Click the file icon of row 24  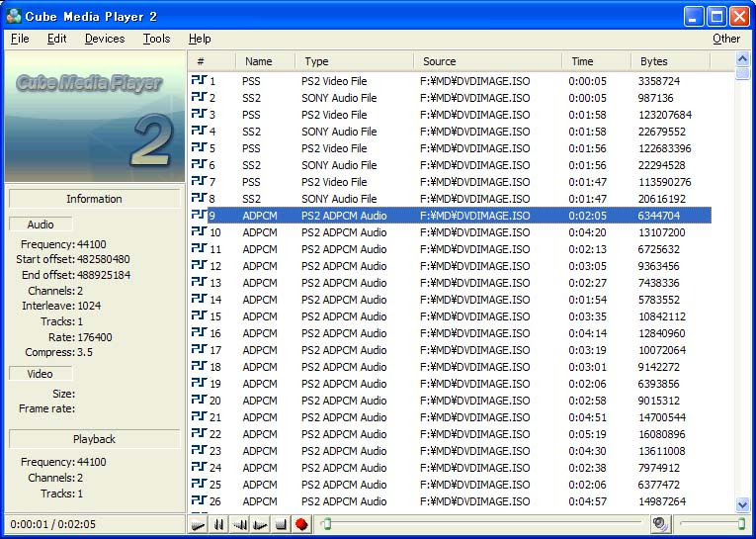[199, 466]
